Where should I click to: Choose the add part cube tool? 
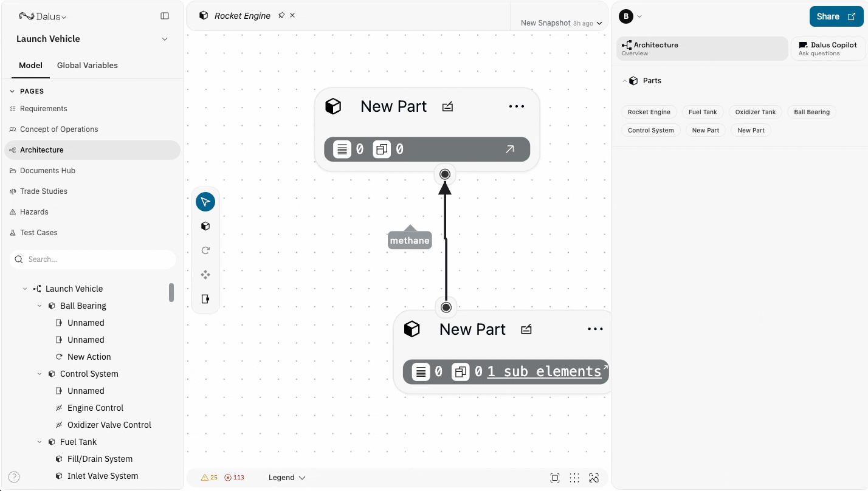coord(205,226)
